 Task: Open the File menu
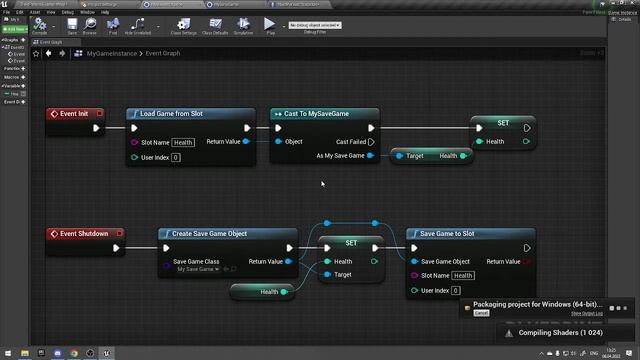pyautogui.click(x=7, y=12)
